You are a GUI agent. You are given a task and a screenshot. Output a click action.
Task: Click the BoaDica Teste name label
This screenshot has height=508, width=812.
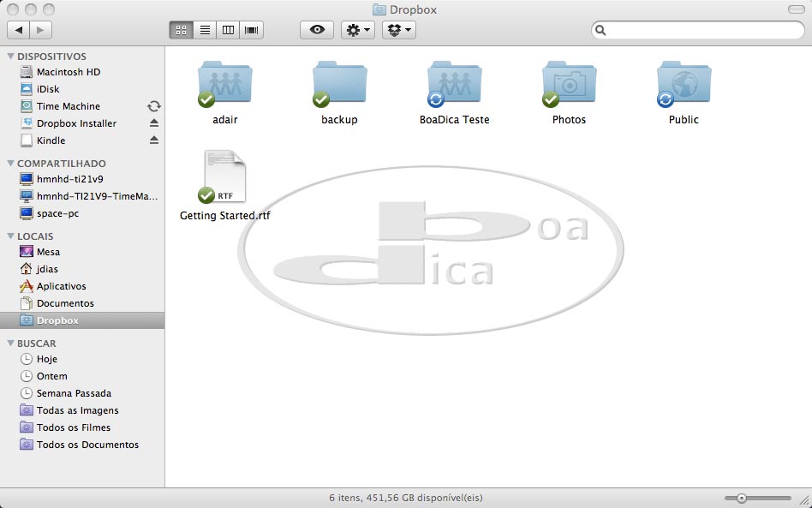[x=454, y=120]
